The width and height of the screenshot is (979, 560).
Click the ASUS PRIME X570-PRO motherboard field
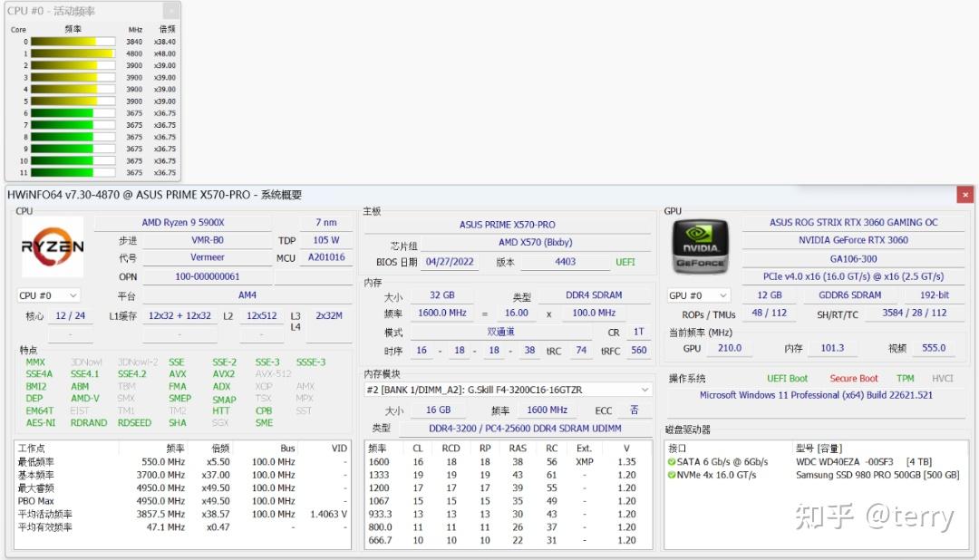[x=507, y=224]
